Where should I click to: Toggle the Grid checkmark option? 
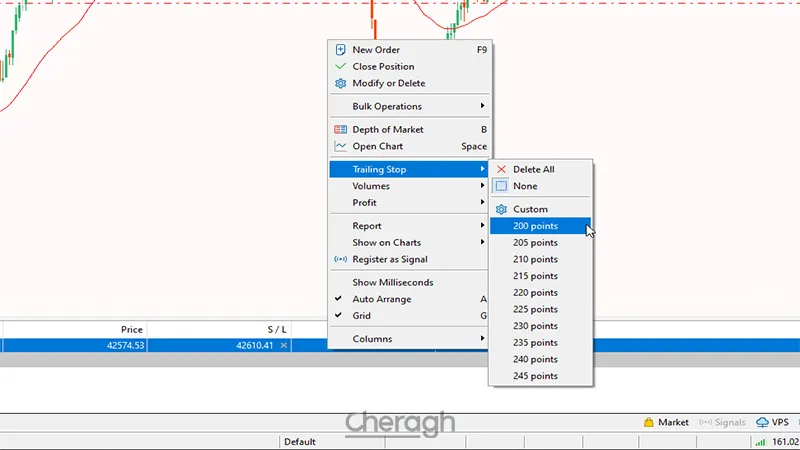click(339, 316)
